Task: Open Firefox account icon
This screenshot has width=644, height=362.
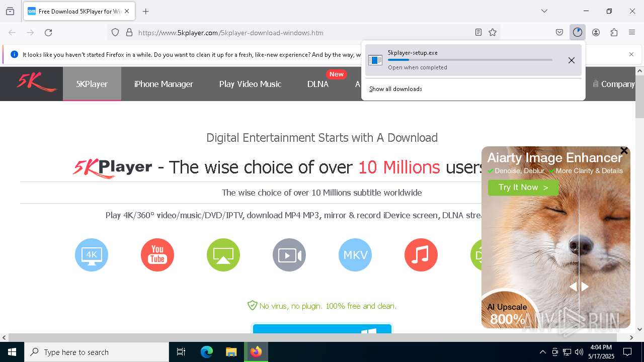Action: tap(596, 33)
